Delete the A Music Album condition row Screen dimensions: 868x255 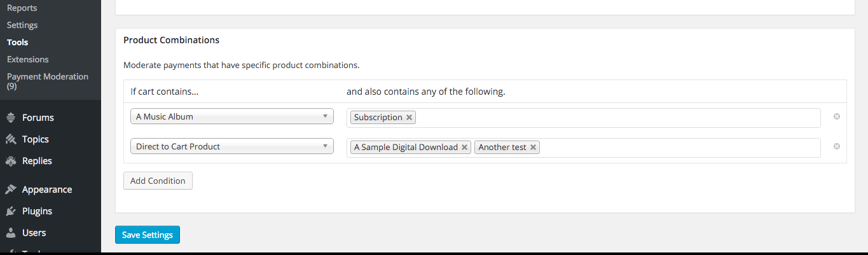(x=837, y=117)
